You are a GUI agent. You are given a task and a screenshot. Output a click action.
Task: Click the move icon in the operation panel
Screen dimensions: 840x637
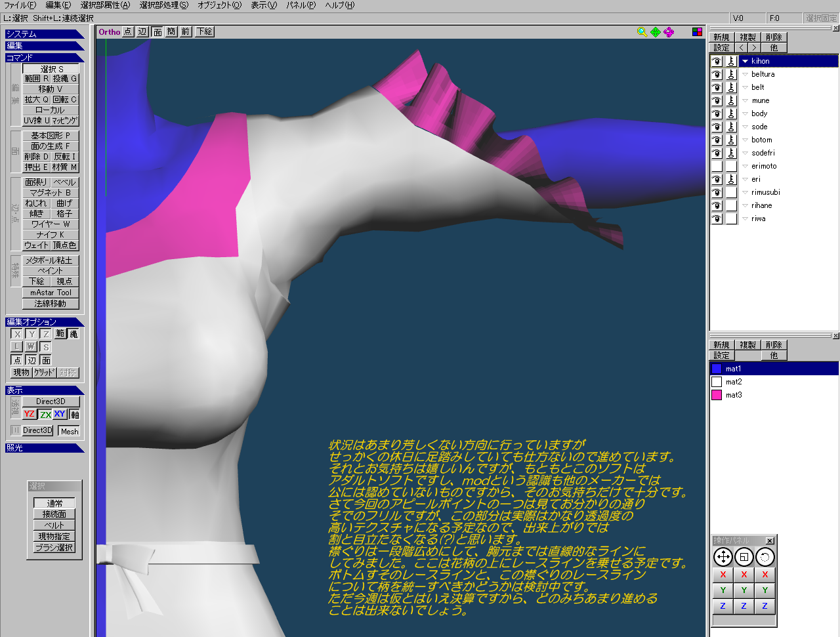(723, 557)
